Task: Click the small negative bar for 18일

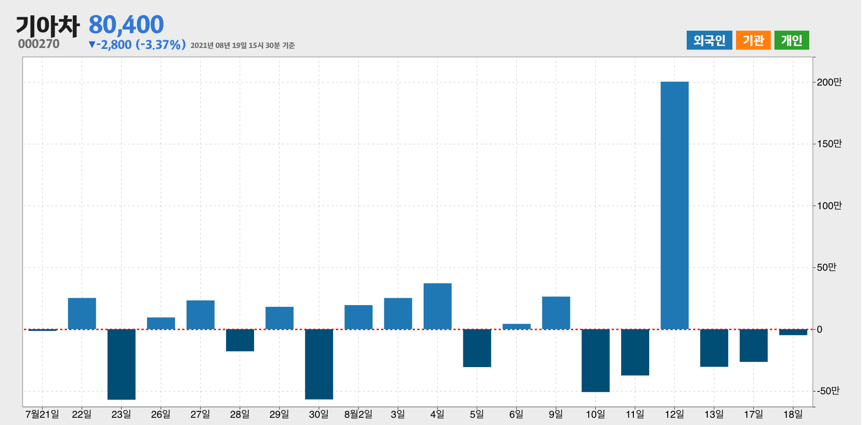Action: pos(793,332)
